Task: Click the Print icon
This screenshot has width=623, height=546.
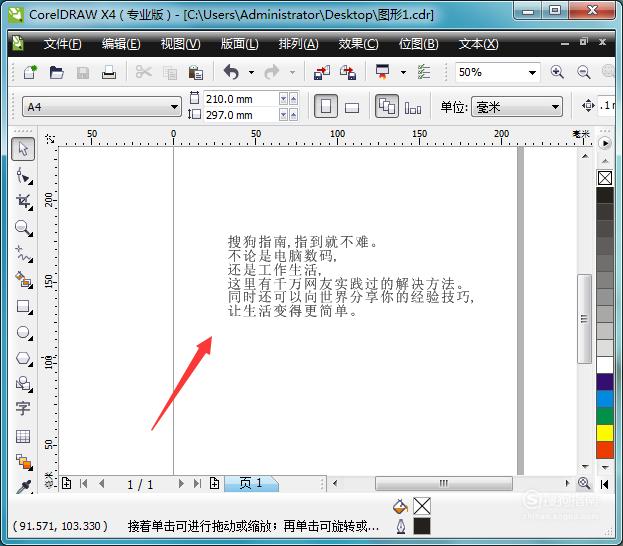Action: point(108,72)
